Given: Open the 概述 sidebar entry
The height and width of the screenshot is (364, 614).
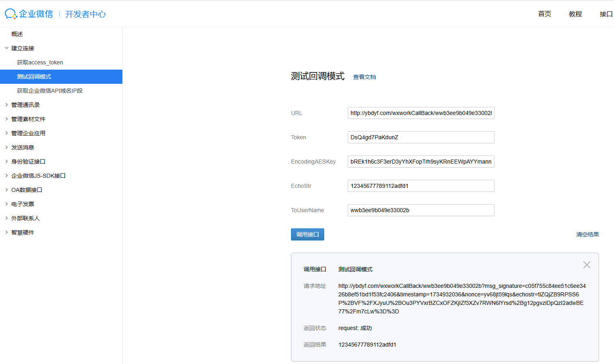Looking at the screenshot, I should [17, 34].
